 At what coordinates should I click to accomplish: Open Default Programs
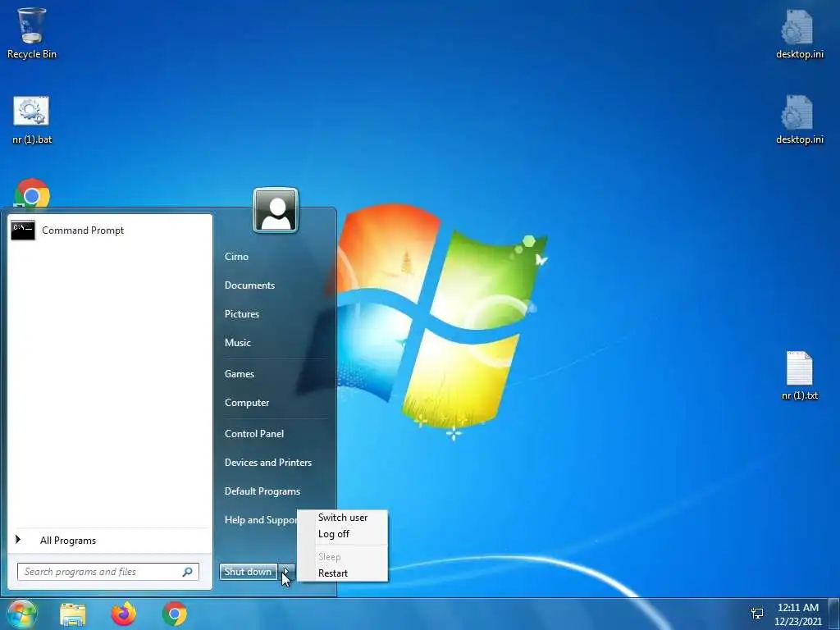point(262,491)
